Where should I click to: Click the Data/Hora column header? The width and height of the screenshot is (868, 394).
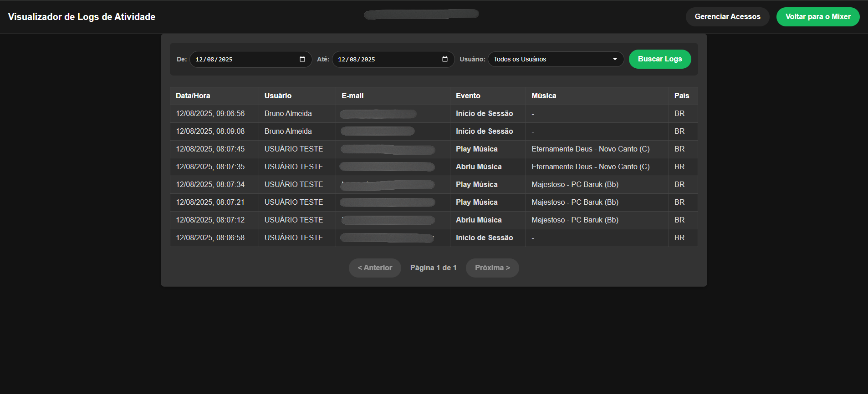193,96
